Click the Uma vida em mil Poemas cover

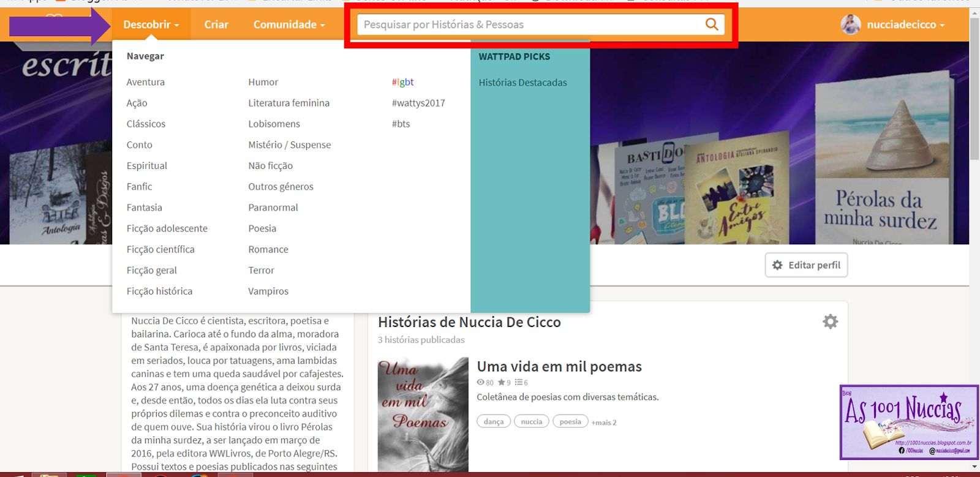click(423, 415)
